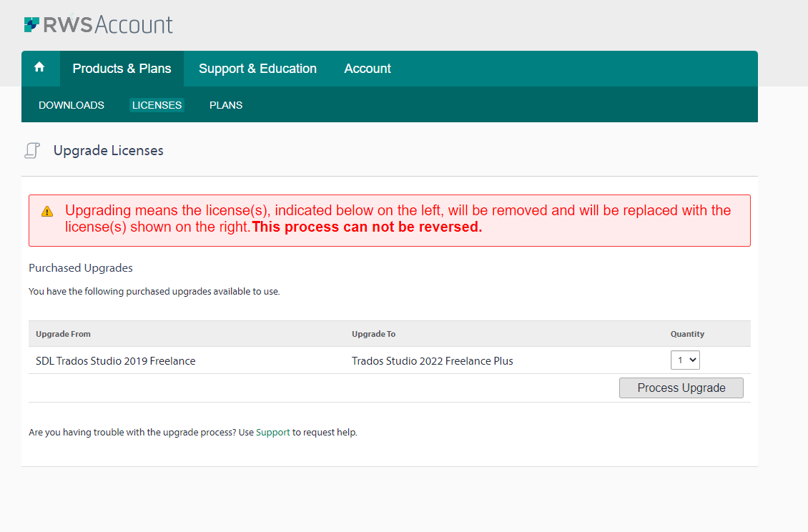Click the home icon in the navigation bar
Viewport: 808px width, 532px height.
[40, 68]
